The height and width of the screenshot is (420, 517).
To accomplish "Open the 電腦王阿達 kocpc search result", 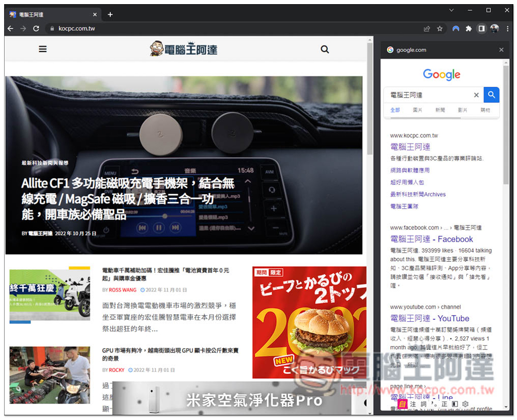I will point(410,147).
